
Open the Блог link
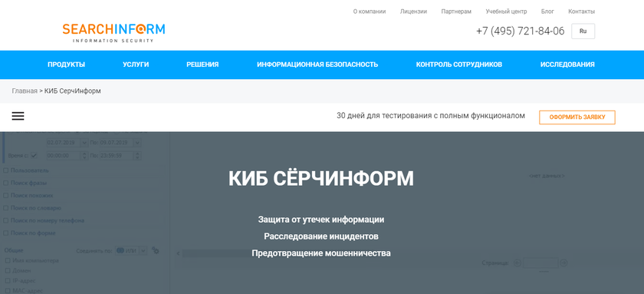[x=547, y=12]
